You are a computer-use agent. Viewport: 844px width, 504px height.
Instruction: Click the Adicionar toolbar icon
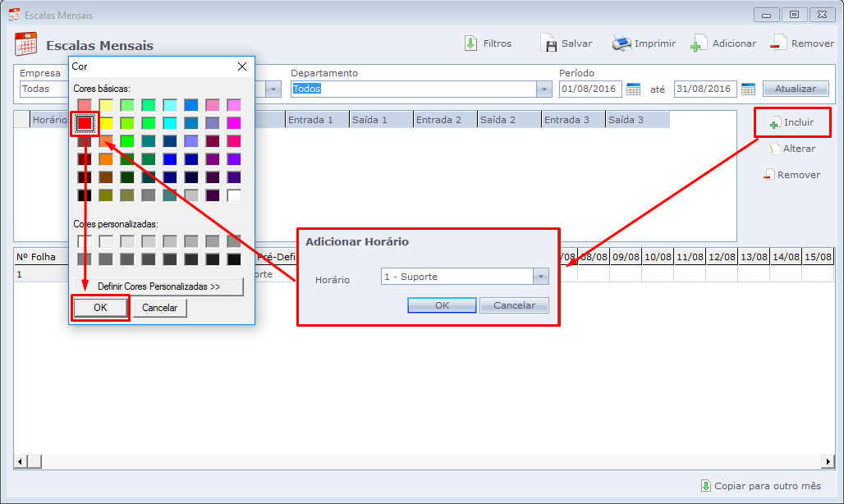pos(699,44)
